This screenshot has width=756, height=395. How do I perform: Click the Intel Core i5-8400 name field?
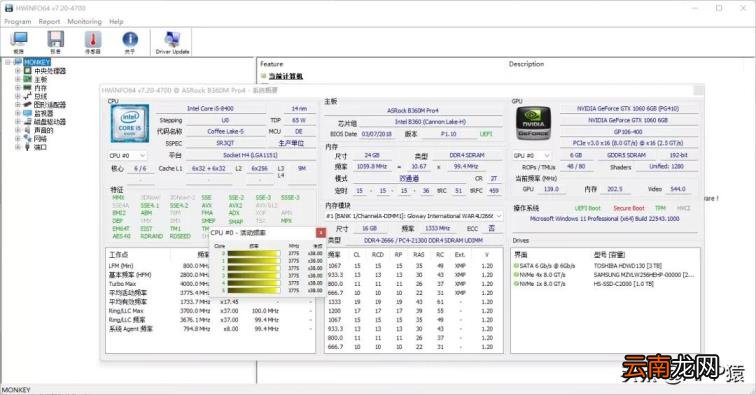coord(210,109)
